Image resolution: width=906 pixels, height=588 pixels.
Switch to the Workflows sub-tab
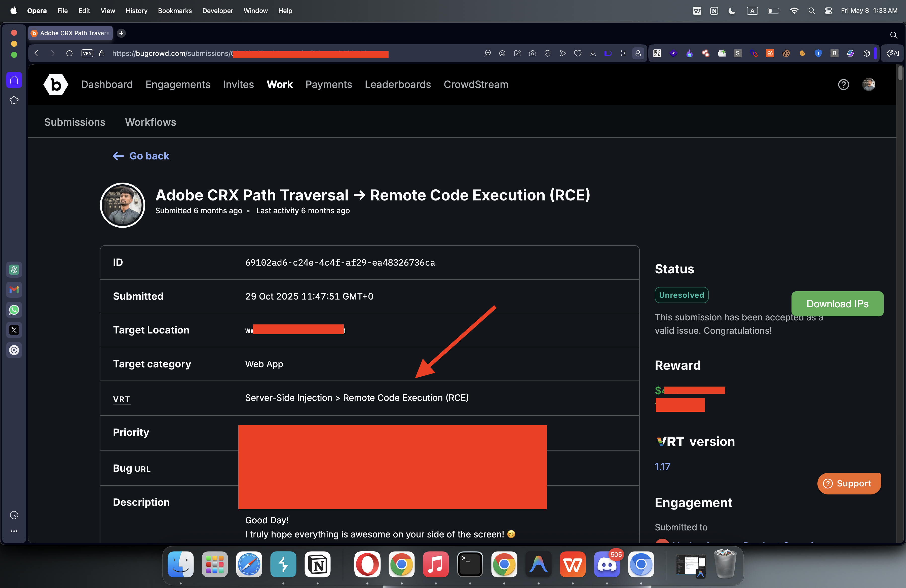point(150,122)
